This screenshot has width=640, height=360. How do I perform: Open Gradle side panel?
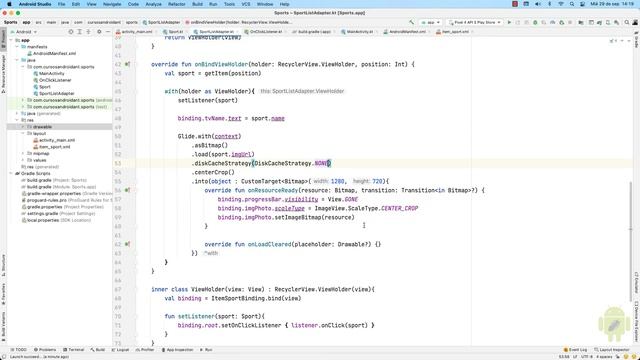pyautogui.click(x=636, y=40)
